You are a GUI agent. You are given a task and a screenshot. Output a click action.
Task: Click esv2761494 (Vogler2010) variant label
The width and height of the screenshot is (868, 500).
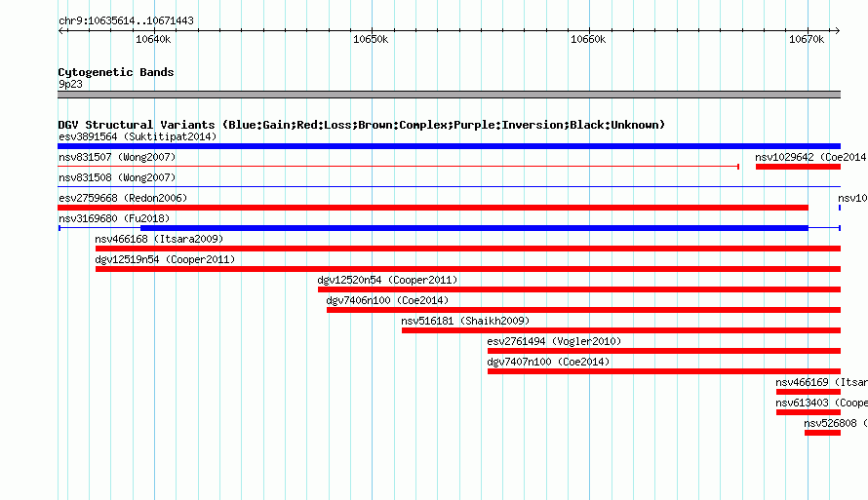(x=554, y=341)
